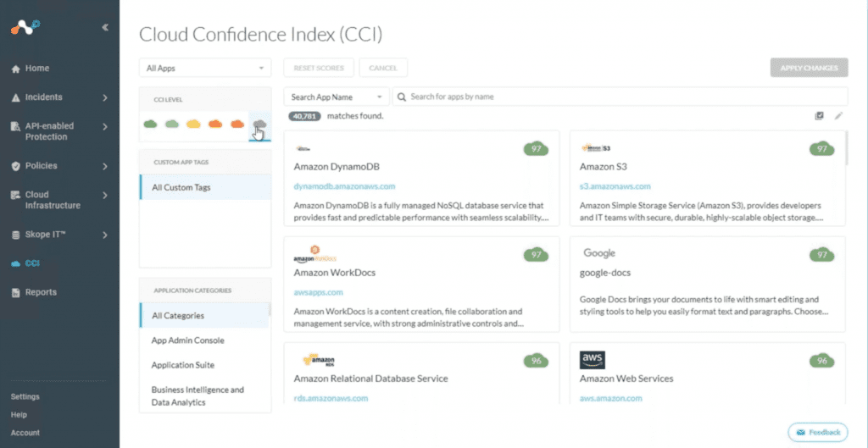Expand the Policies menu chevron

[104, 166]
